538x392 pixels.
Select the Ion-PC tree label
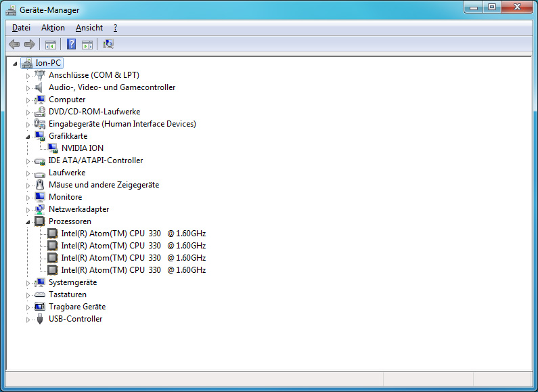click(48, 63)
